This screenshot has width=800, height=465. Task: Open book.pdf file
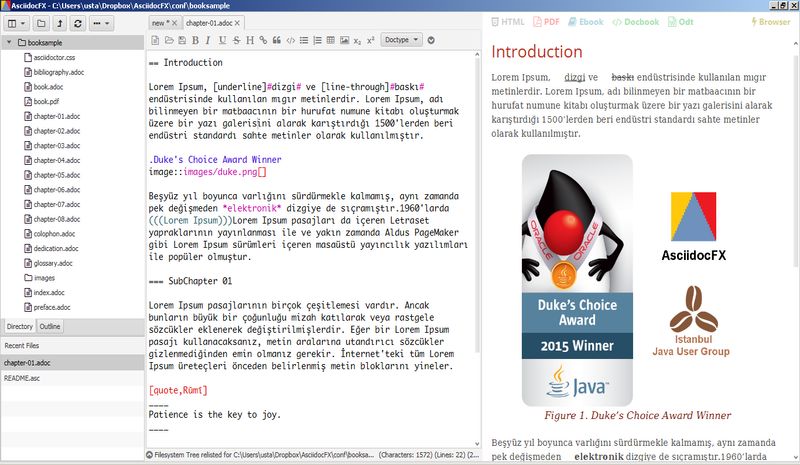click(x=46, y=102)
